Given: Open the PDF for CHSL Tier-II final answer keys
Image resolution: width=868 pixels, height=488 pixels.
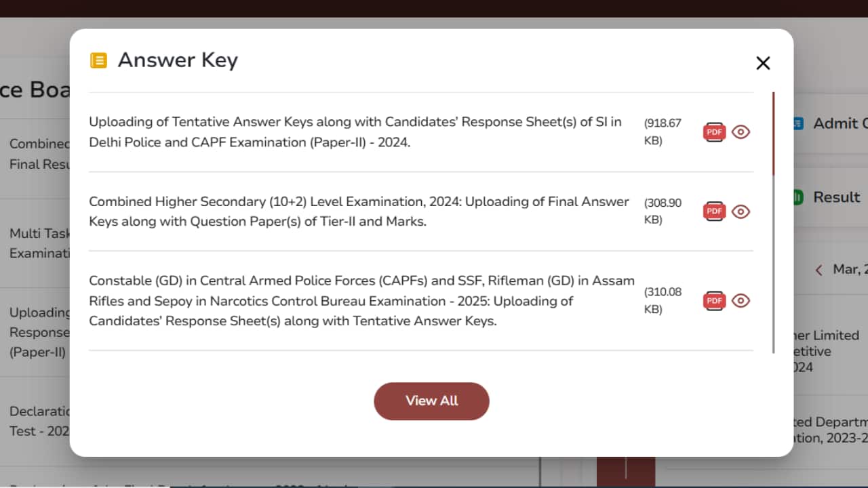Looking at the screenshot, I should coord(713,211).
